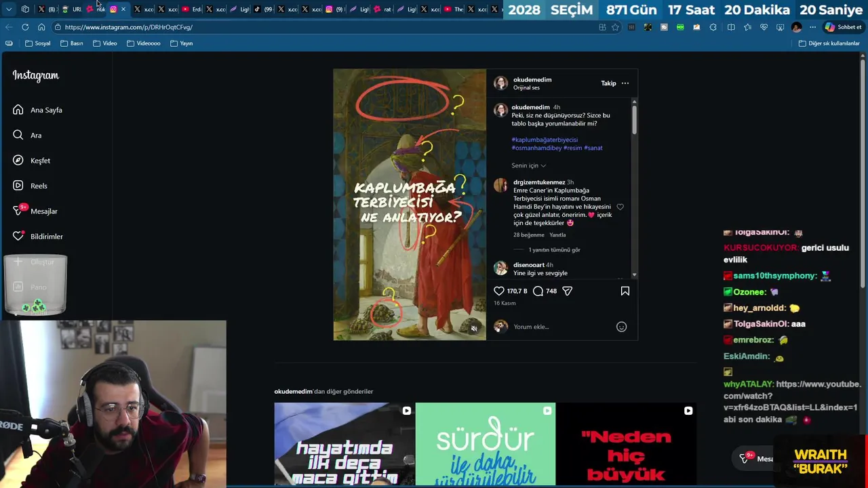Switch to The YouTube tab
Screen dimensions: 868x488
tap(454, 9)
